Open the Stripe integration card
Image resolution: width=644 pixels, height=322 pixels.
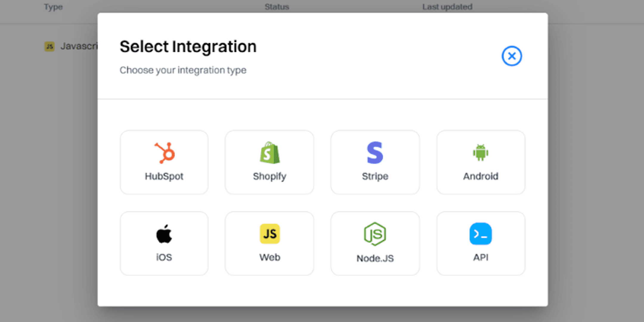tap(375, 162)
